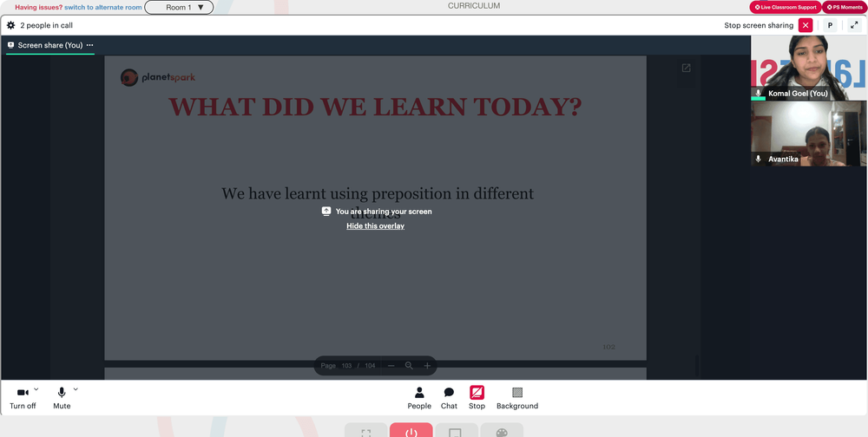Click Avantika's microphone status icon
Image resolution: width=868 pixels, height=437 pixels.
pyautogui.click(x=759, y=160)
